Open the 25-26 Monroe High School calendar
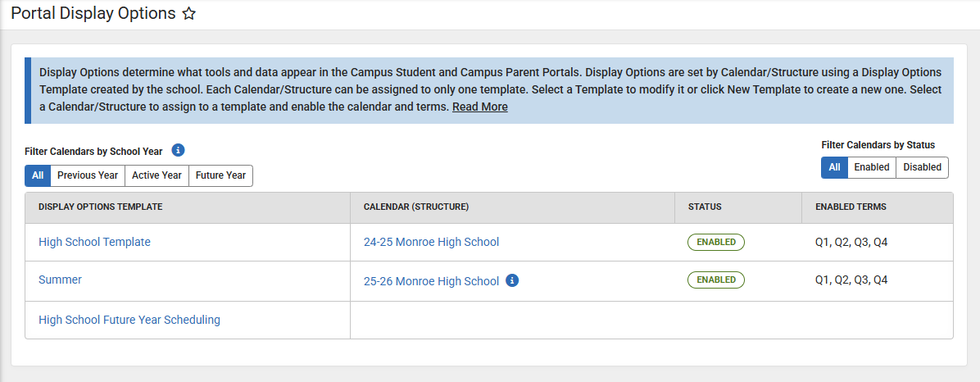This screenshot has height=382, width=980. 431,281
